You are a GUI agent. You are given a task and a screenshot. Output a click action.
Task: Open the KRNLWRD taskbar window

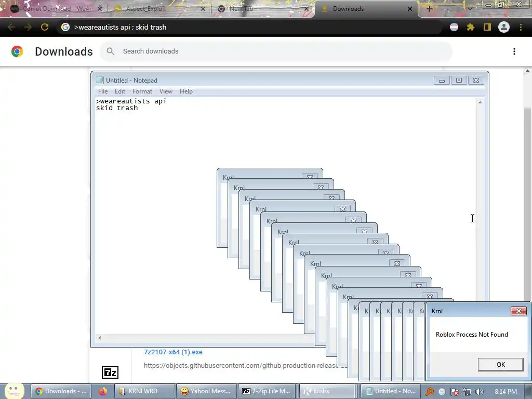click(144, 391)
